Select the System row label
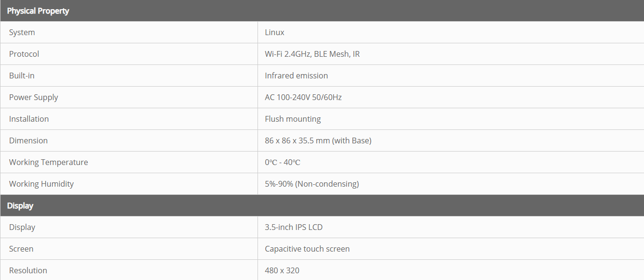The image size is (644, 280). (x=22, y=32)
